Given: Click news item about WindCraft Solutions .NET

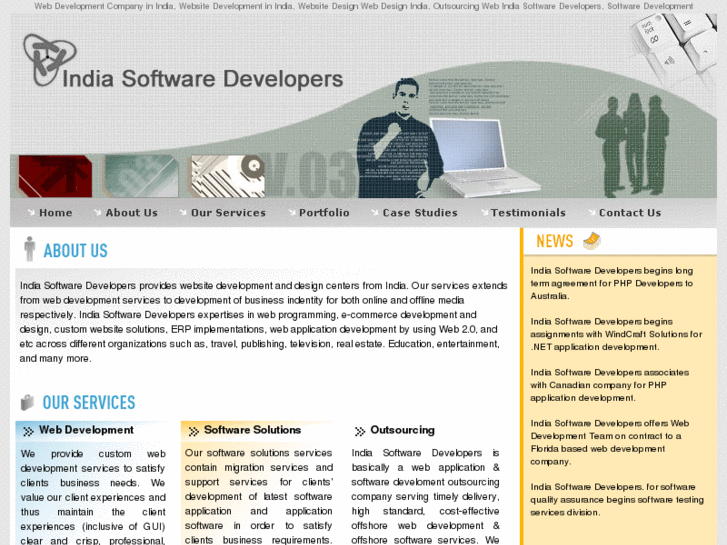Looking at the screenshot, I should [616, 334].
